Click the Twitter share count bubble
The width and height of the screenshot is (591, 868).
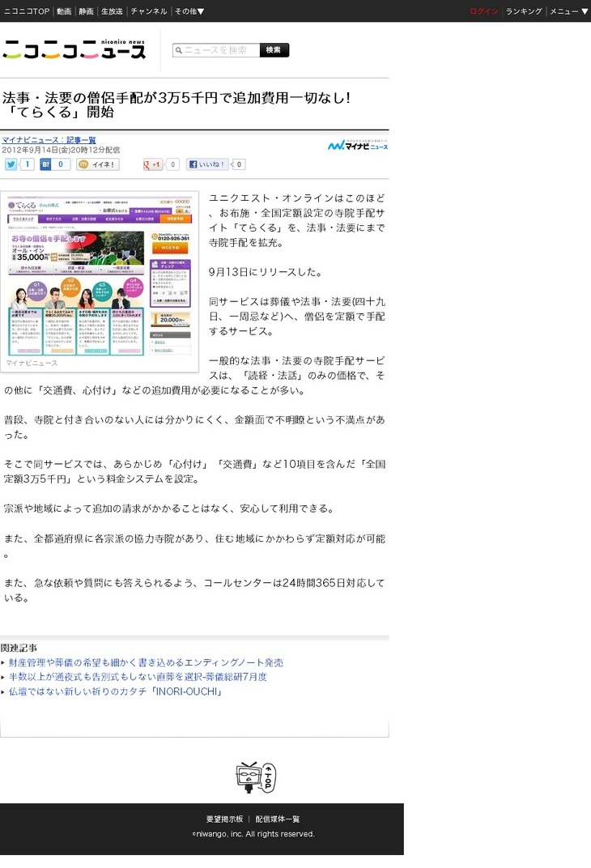pyautogui.click(x=27, y=164)
